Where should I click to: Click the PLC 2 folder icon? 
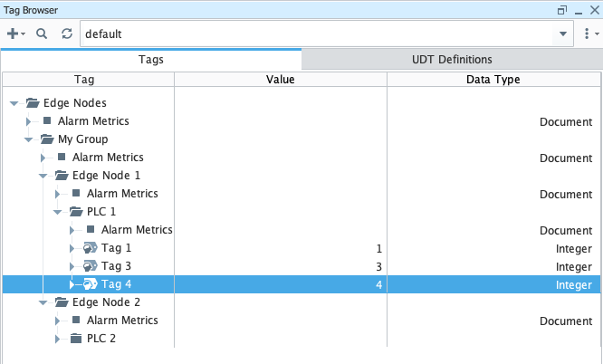tap(76, 339)
